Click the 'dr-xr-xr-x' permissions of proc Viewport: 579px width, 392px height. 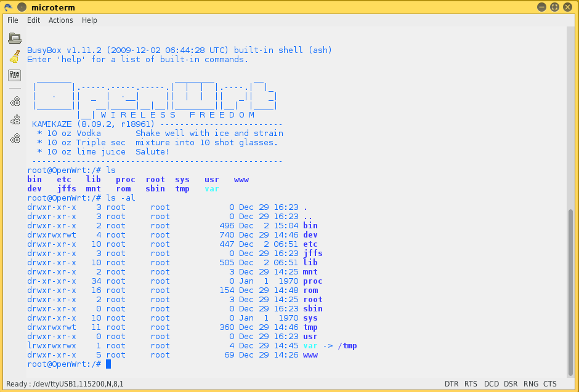coord(52,281)
